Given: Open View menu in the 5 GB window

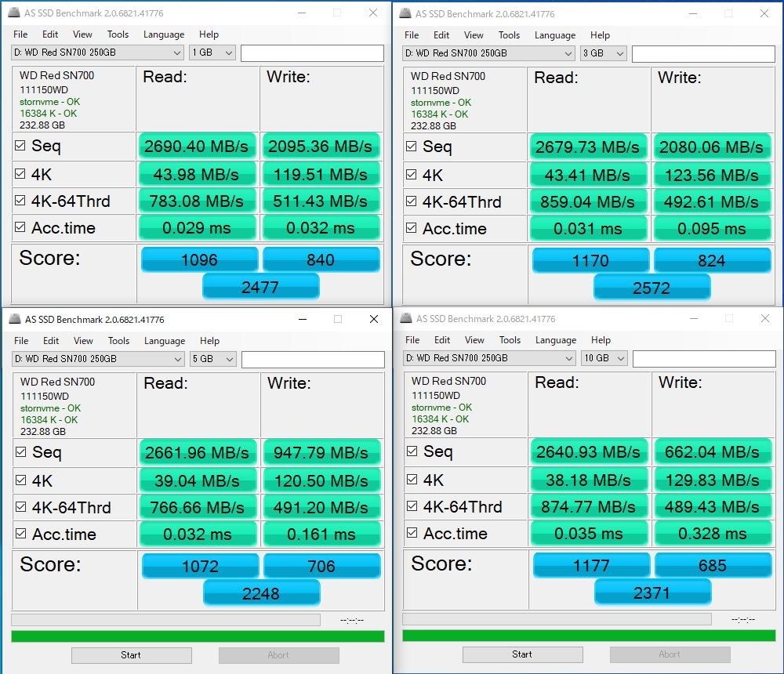Looking at the screenshot, I should pos(83,341).
